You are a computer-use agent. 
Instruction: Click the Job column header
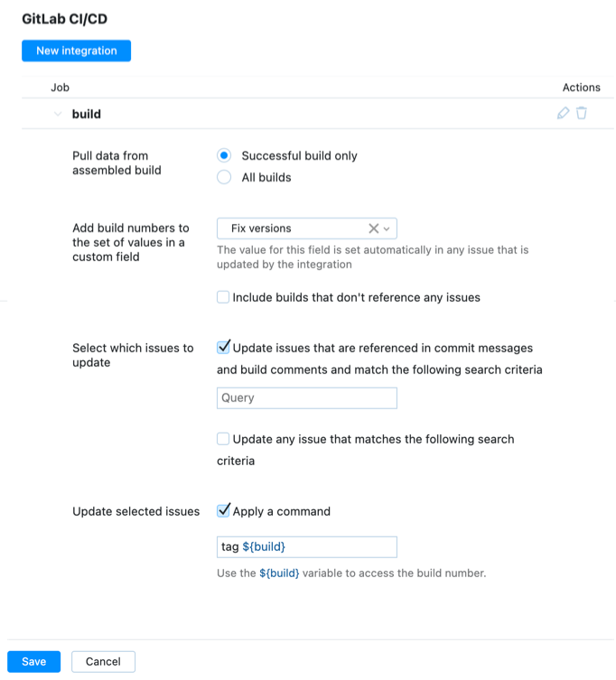(x=60, y=88)
